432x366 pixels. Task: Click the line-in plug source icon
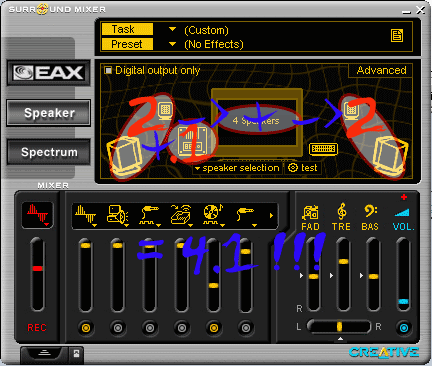click(x=245, y=214)
